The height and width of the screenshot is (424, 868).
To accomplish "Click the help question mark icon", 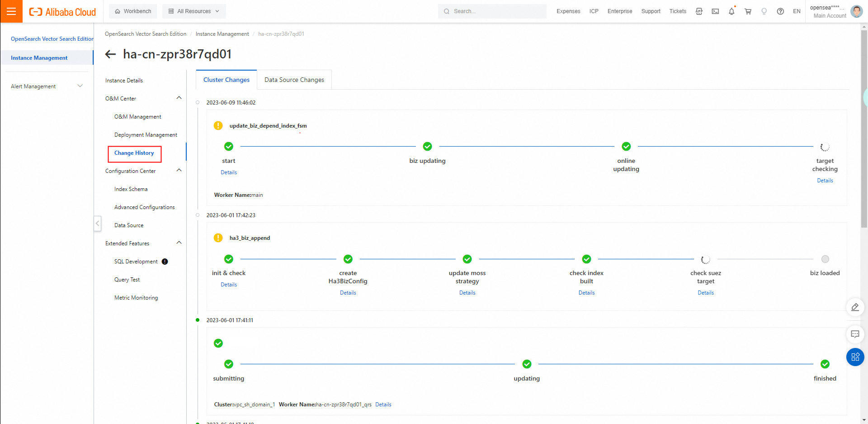I will click(780, 11).
